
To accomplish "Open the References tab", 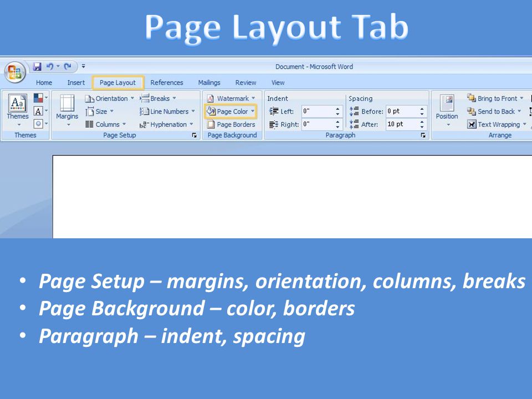I will (x=167, y=83).
